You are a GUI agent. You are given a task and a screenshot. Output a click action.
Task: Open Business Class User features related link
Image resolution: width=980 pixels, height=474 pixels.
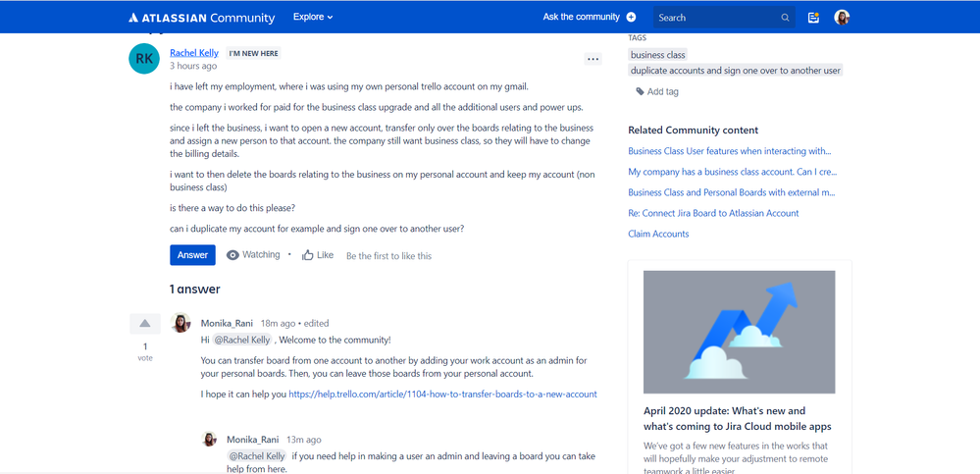pyautogui.click(x=730, y=151)
